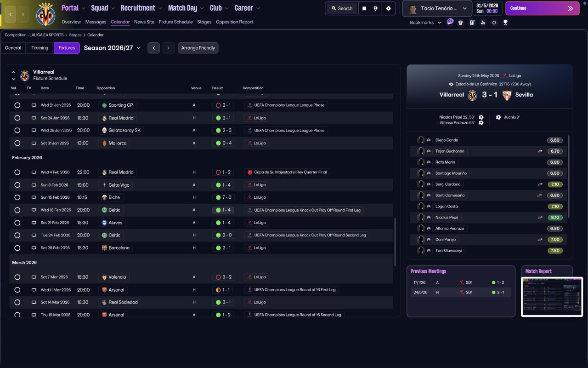Click the TV icon for the Valencia fixture
Viewport: 588px width, 368px height.
34,277
